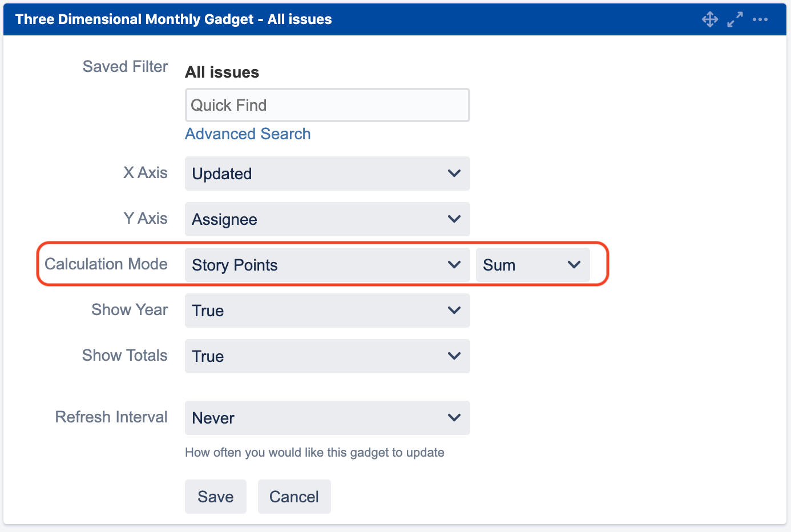Expand the Refresh Interval dropdown set to Never
Image resolution: width=791 pixels, height=532 pixels.
coord(327,418)
